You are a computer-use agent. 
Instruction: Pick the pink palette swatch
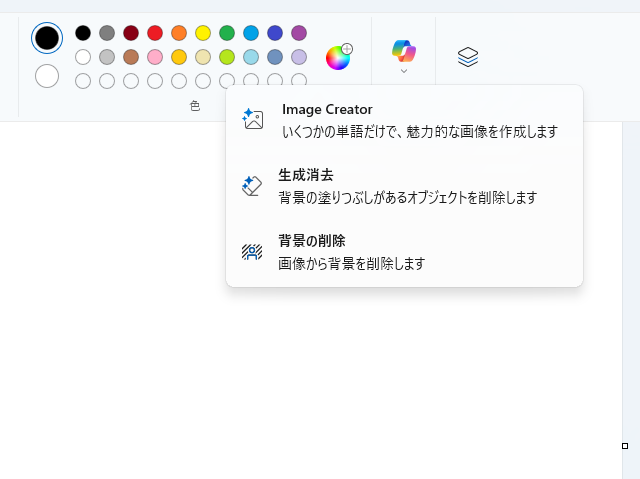[155, 57]
